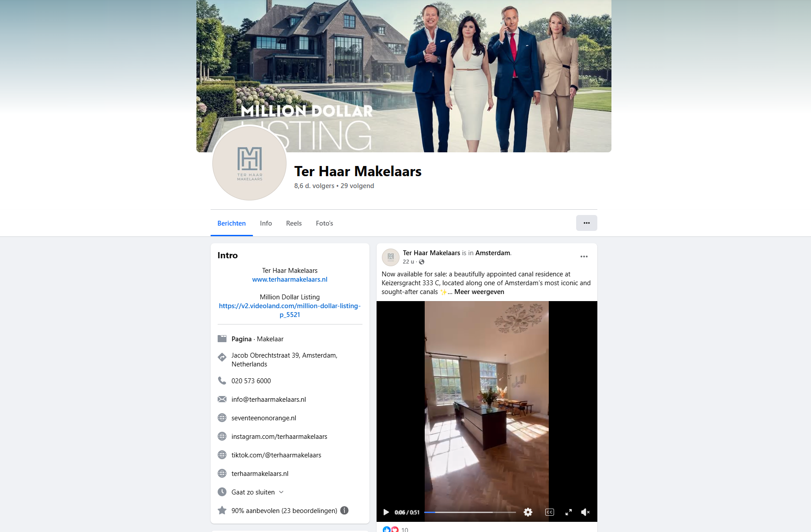This screenshot has width=811, height=532.
Task: Open the Info tab
Action: point(266,223)
